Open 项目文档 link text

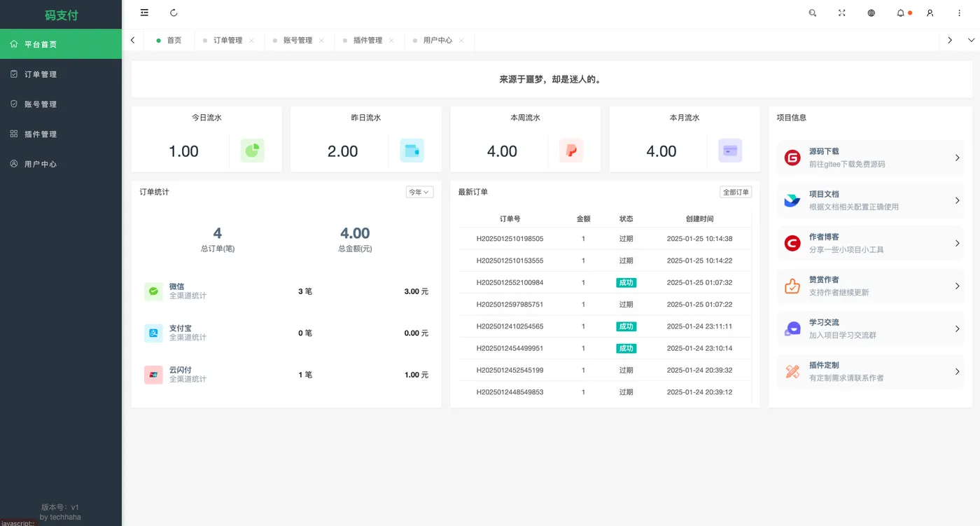(x=824, y=194)
